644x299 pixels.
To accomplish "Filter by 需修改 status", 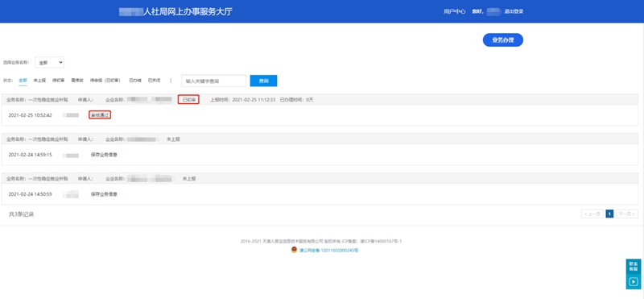I will pos(77,81).
